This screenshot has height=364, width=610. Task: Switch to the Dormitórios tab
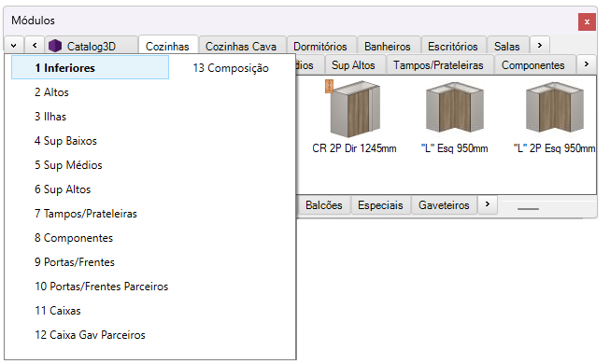pyautogui.click(x=320, y=47)
